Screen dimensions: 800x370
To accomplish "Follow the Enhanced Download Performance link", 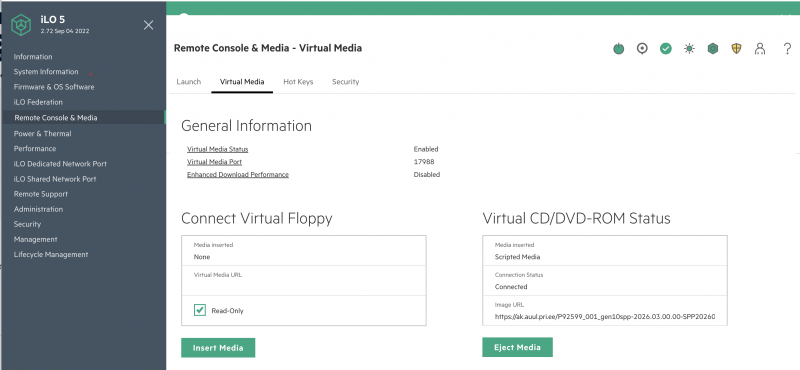I will click(x=238, y=175).
